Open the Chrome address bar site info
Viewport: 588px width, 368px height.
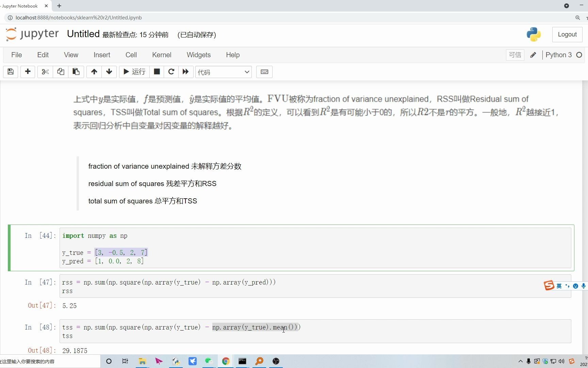[10, 17]
